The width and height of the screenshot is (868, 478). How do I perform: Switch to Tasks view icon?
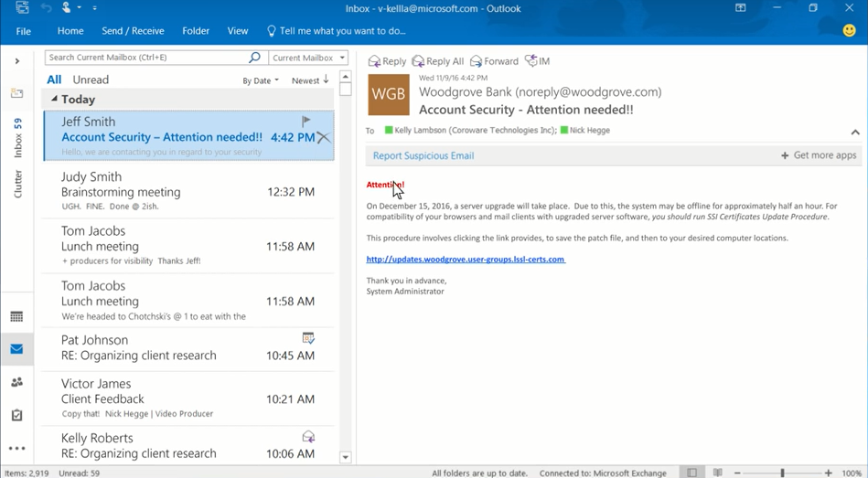click(x=16, y=415)
